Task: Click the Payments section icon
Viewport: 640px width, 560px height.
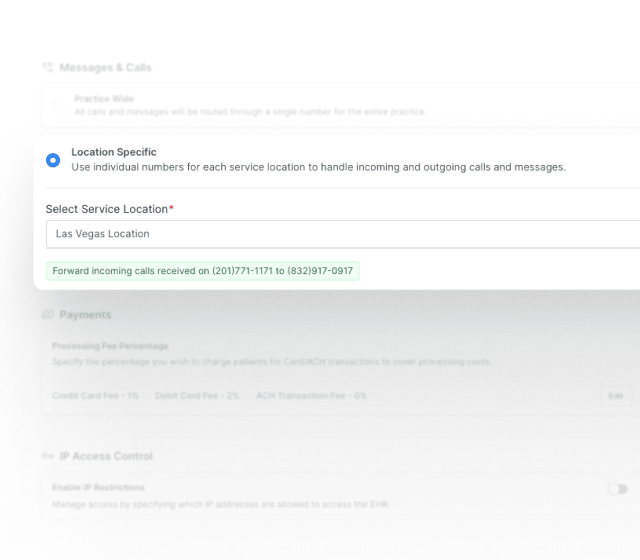Action: [47, 315]
